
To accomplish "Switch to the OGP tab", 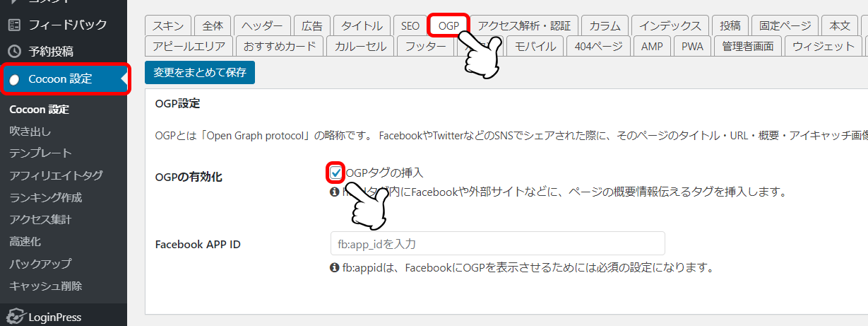I will pyautogui.click(x=448, y=25).
